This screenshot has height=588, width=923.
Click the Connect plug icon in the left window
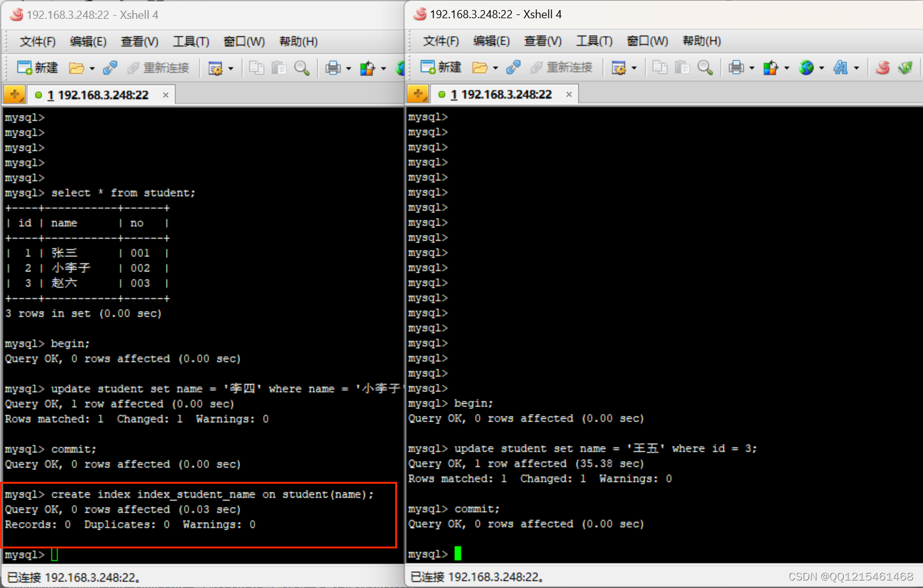(110, 68)
